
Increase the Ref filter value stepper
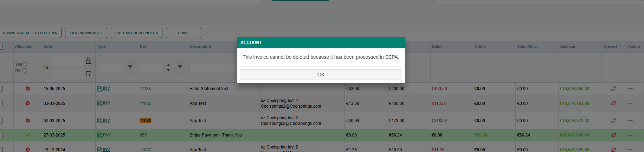[x=168, y=65]
